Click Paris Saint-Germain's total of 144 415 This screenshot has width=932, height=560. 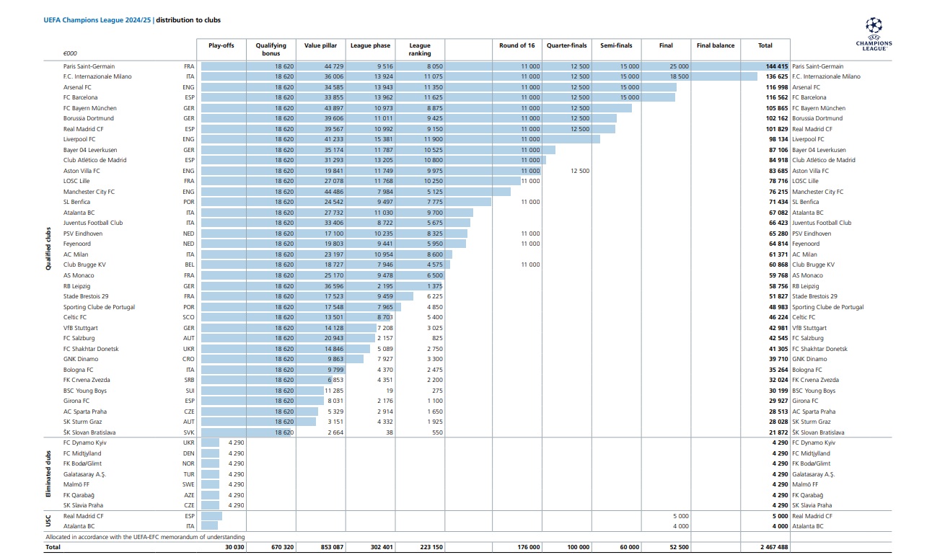(x=776, y=66)
